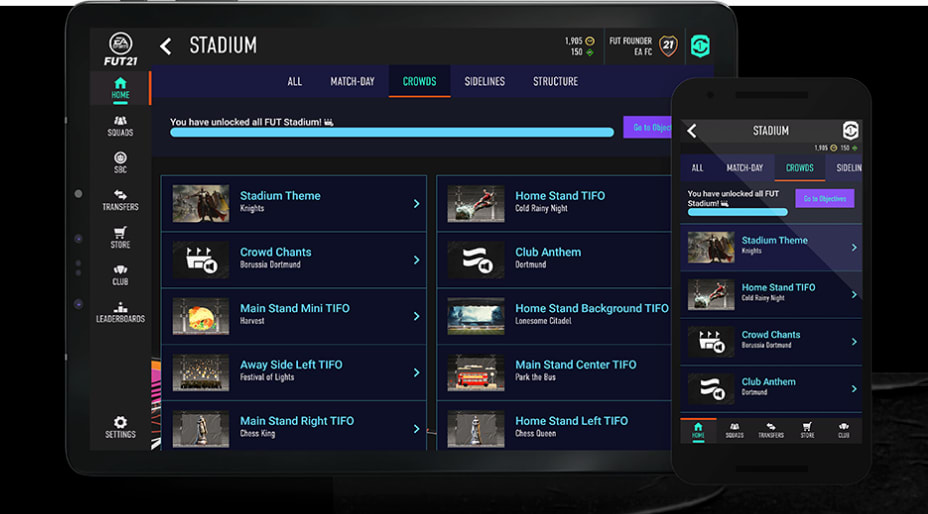Click Go to Objectives button on phone

pyautogui.click(x=824, y=198)
